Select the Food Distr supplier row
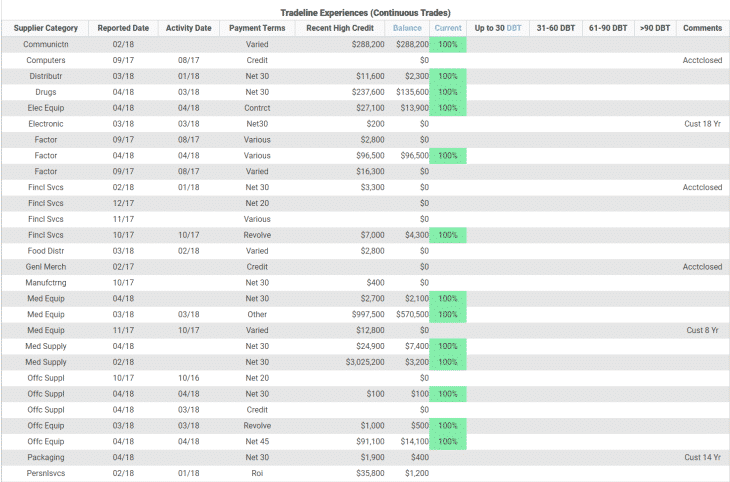The width and height of the screenshot is (730, 482). 45,251
